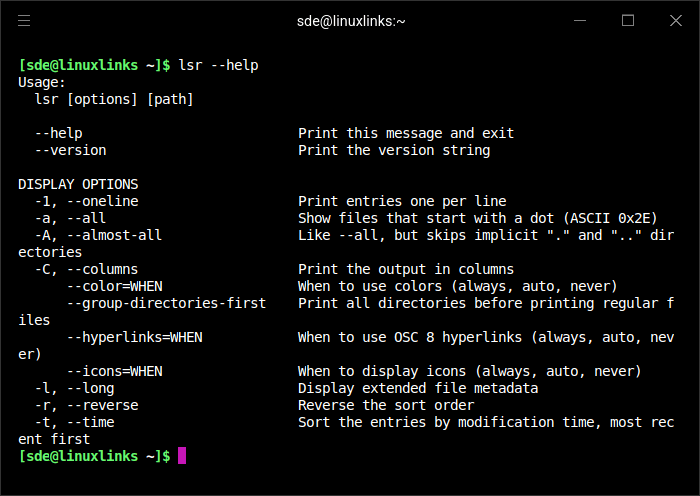Maximize the terminal window
The image size is (700, 496).
tap(628, 21)
